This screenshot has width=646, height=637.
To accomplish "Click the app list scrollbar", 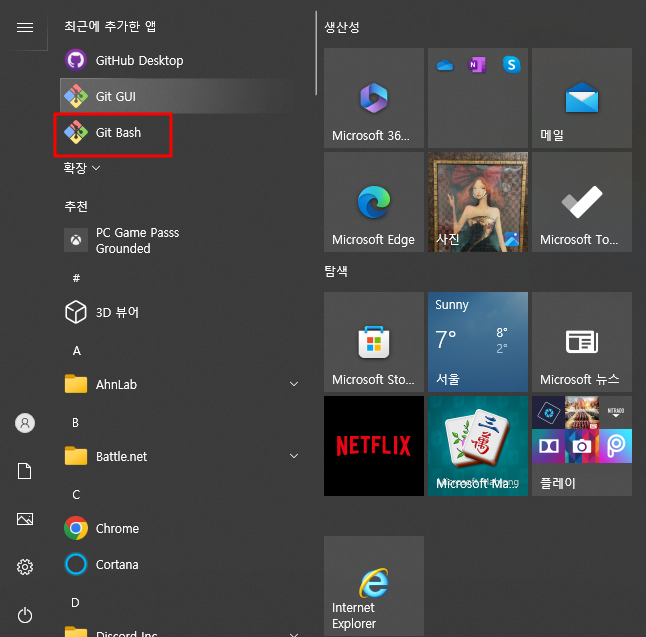I will 316,54.
